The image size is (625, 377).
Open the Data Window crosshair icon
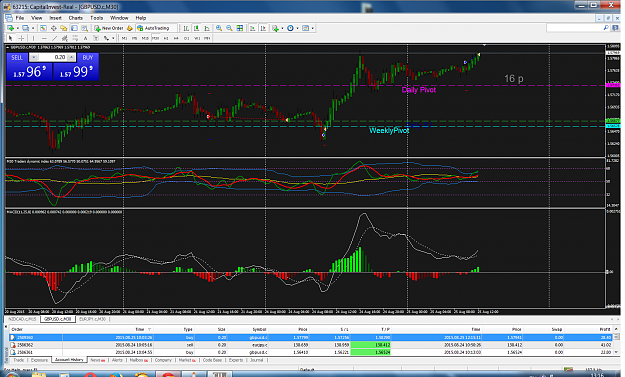(x=53, y=28)
